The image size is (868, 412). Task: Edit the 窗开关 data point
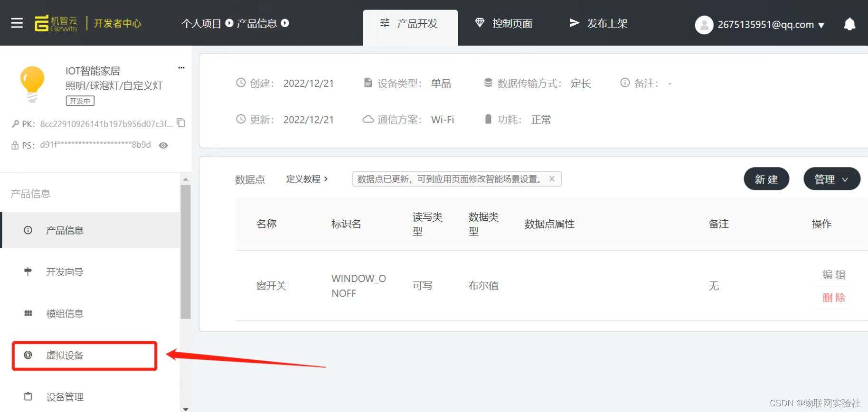click(x=834, y=274)
